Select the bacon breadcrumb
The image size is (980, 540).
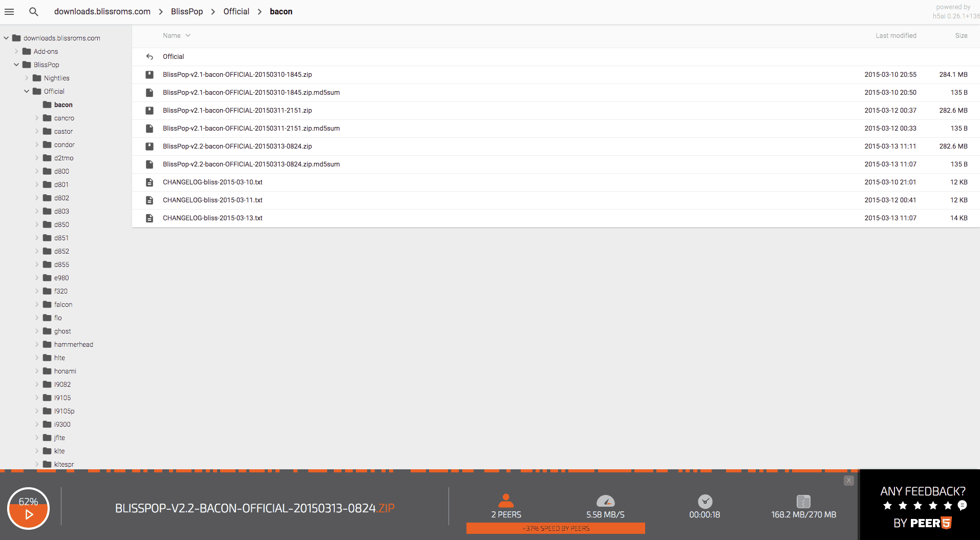(281, 11)
